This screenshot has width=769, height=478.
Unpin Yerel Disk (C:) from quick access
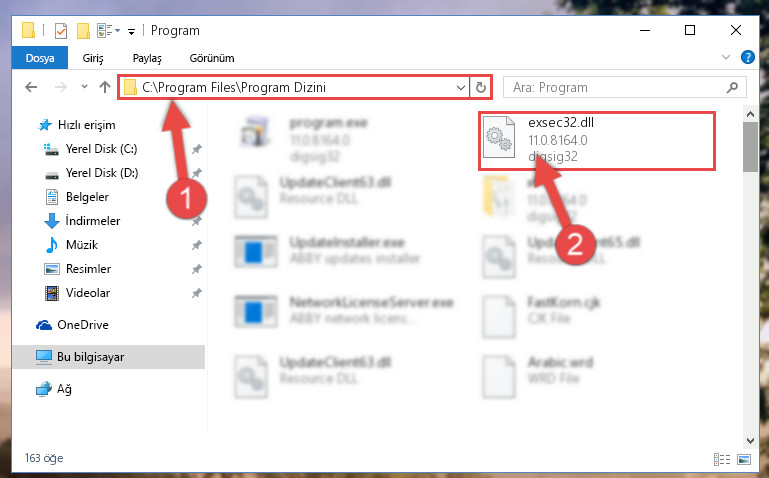197,149
